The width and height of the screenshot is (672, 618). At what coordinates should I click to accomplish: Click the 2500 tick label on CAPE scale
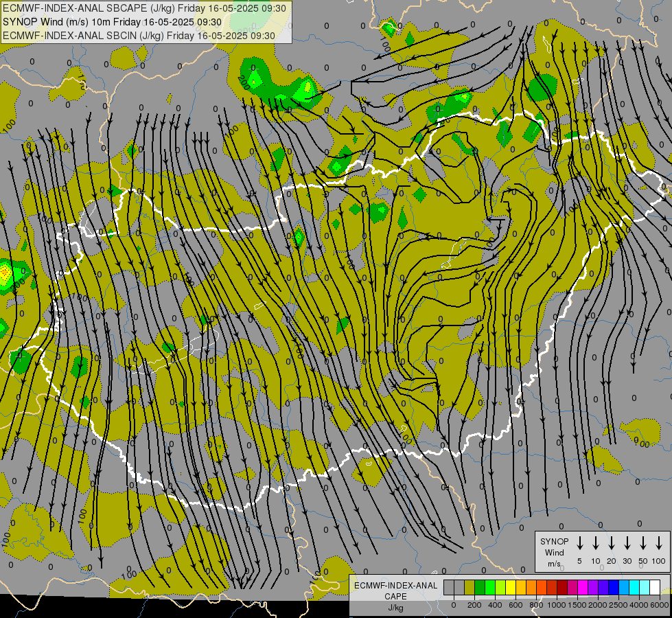618,605
